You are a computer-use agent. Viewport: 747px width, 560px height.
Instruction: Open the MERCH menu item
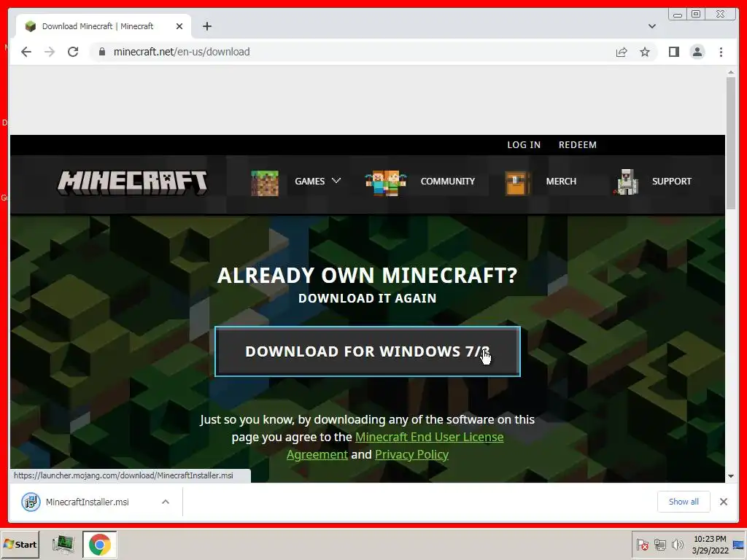[561, 182]
